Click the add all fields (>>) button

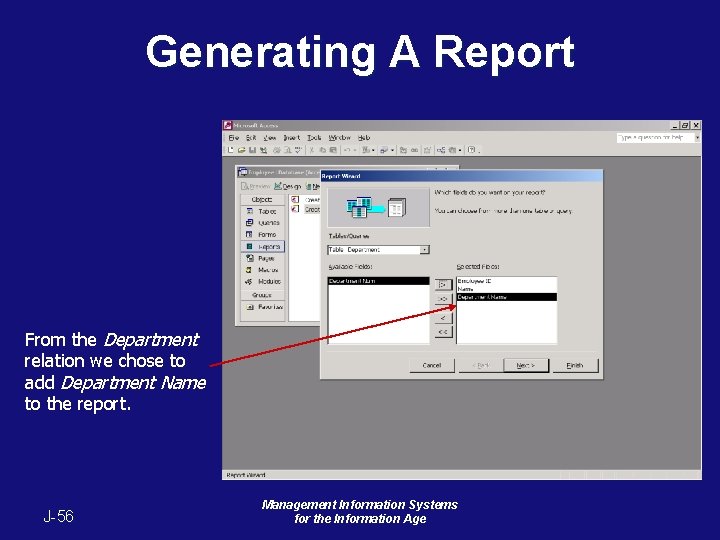[x=443, y=299]
